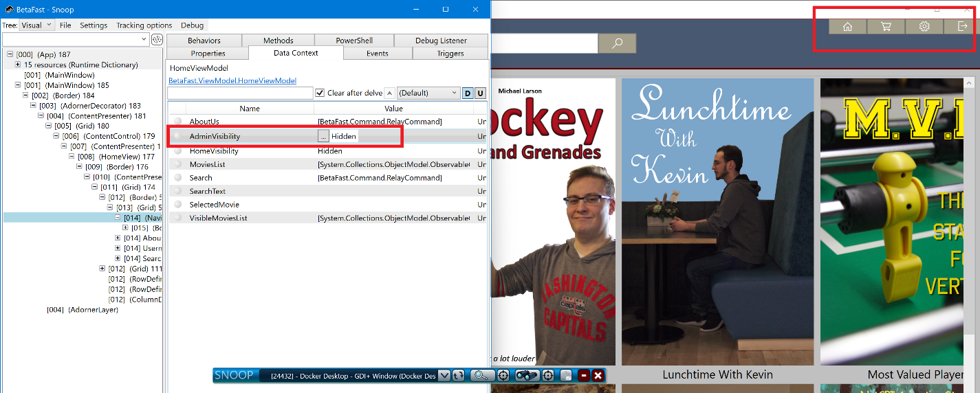Switch to the Events tab
This screenshot has width=980, height=393.
377,53
